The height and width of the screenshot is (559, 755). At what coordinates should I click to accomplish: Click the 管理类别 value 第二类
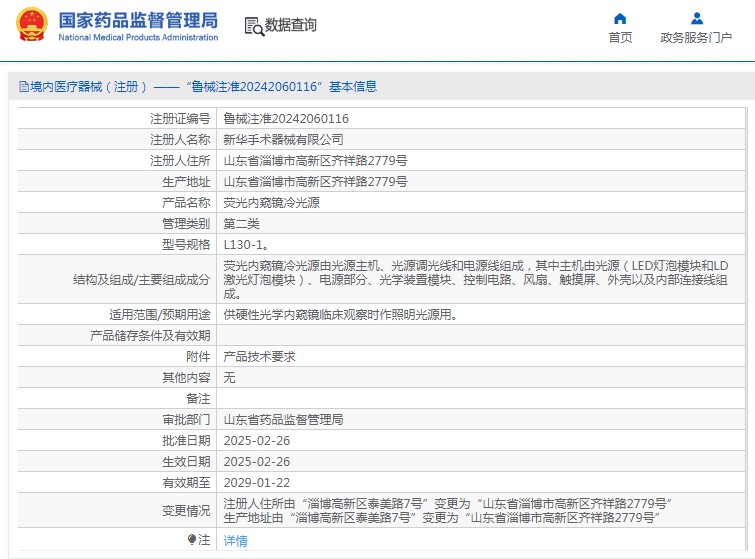pyautogui.click(x=241, y=223)
